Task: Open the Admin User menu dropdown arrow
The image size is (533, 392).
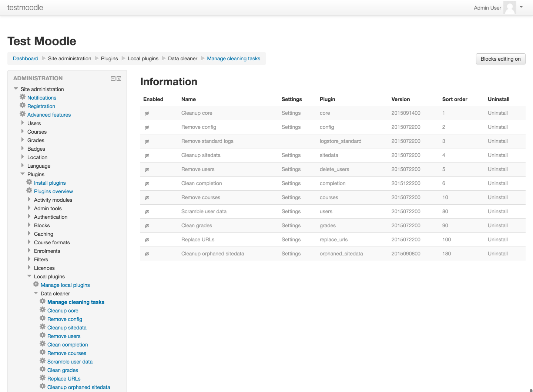Action: (x=521, y=7)
